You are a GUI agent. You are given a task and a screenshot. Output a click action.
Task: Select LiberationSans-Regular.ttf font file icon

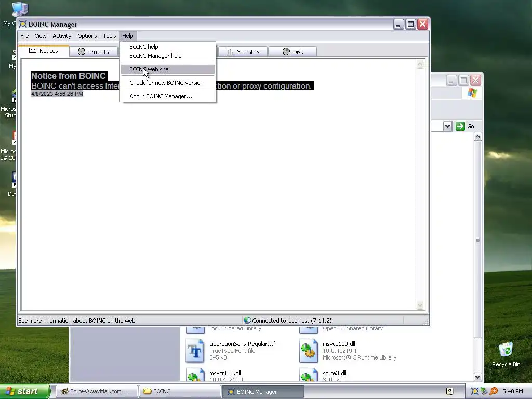click(x=195, y=351)
